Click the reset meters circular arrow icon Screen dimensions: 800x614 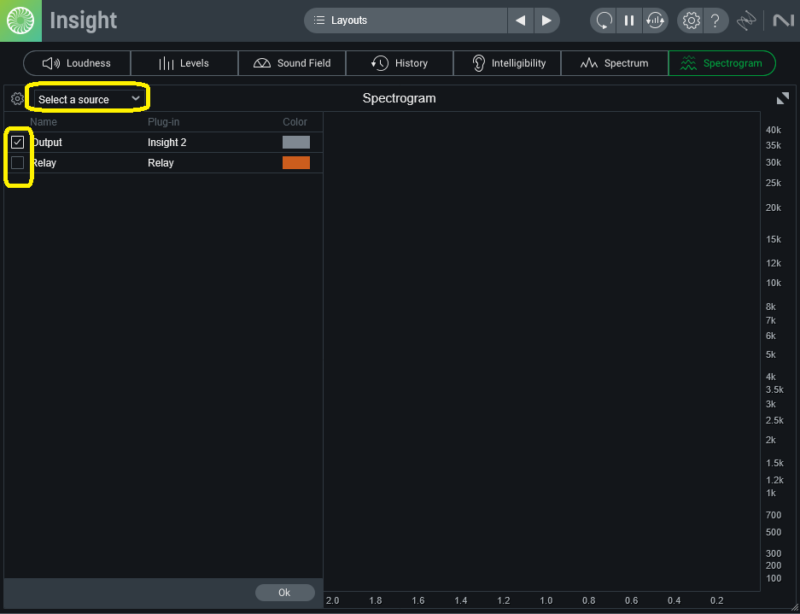click(x=603, y=20)
